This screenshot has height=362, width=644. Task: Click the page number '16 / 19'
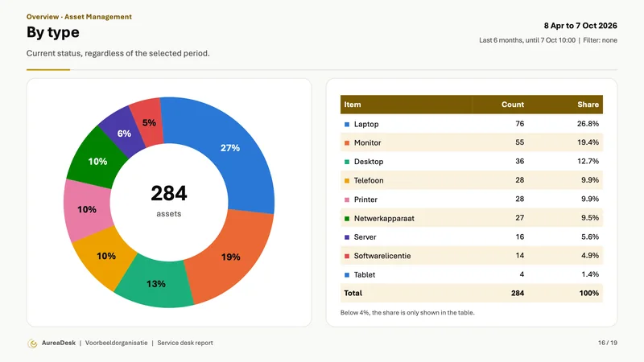click(608, 343)
